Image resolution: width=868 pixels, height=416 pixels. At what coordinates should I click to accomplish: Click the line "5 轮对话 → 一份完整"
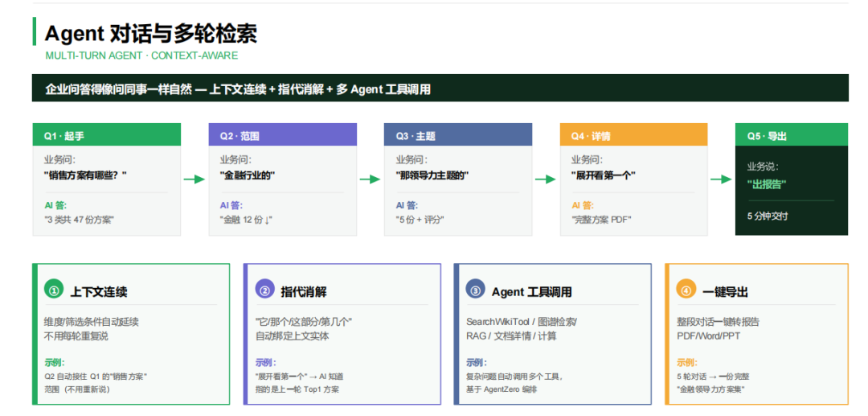point(714,377)
